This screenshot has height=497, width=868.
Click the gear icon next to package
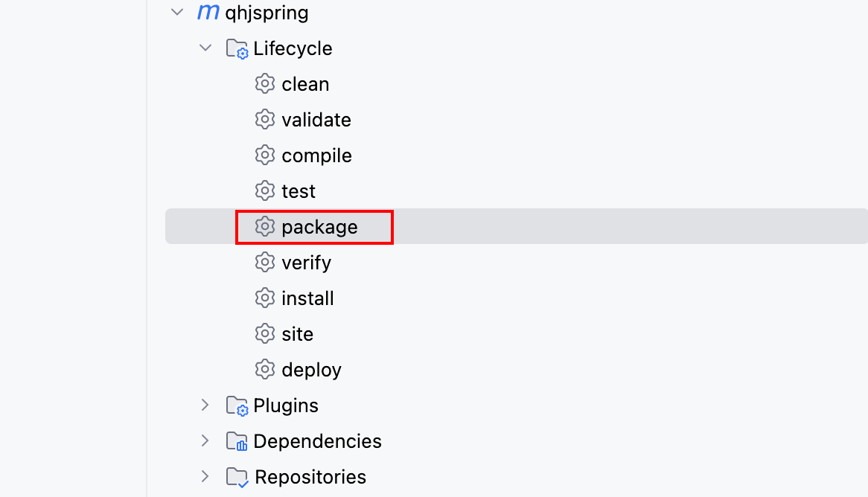pos(264,226)
